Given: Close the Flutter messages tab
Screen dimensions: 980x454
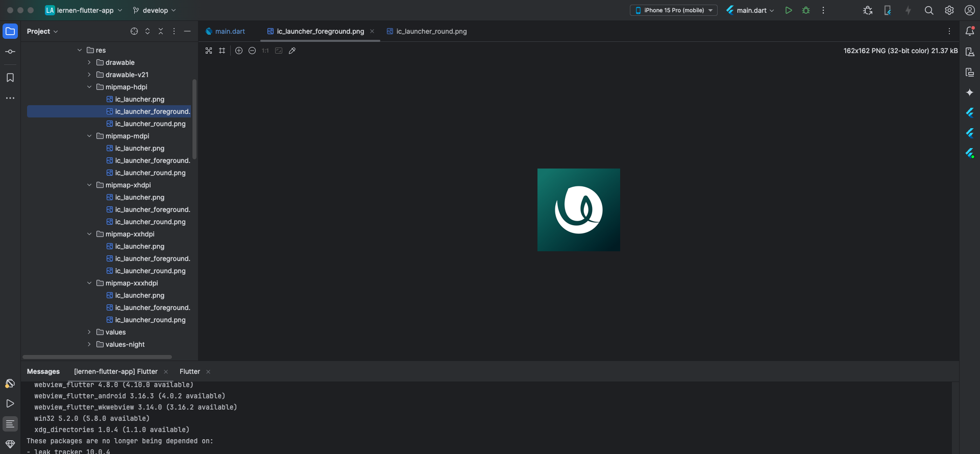Looking at the screenshot, I should (208, 372).
